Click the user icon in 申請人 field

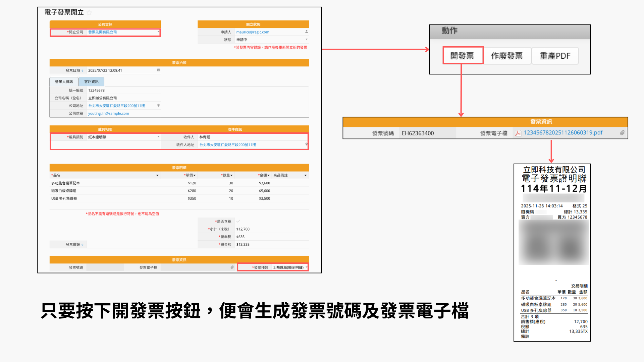(x=306, y=32)
